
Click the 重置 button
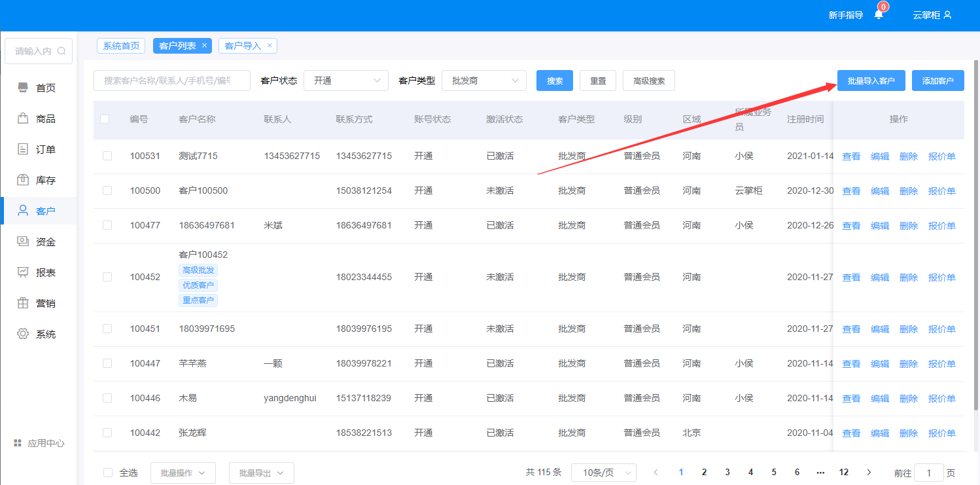[598, 81]
